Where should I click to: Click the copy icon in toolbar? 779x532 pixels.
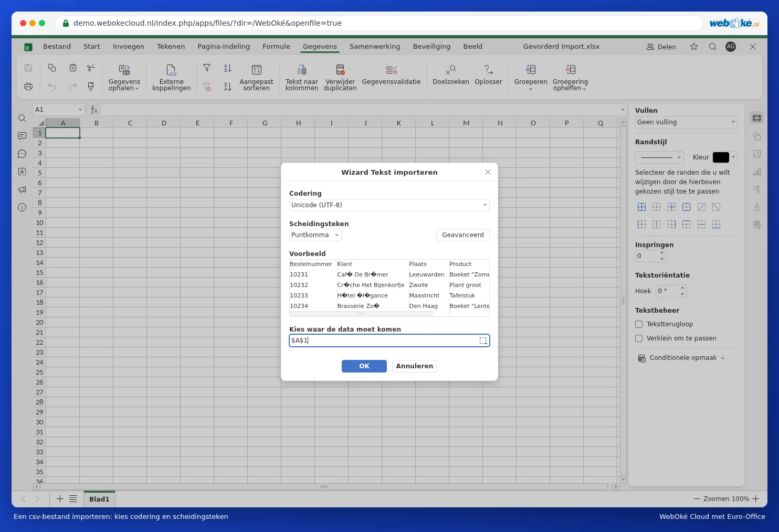[52, 68]
